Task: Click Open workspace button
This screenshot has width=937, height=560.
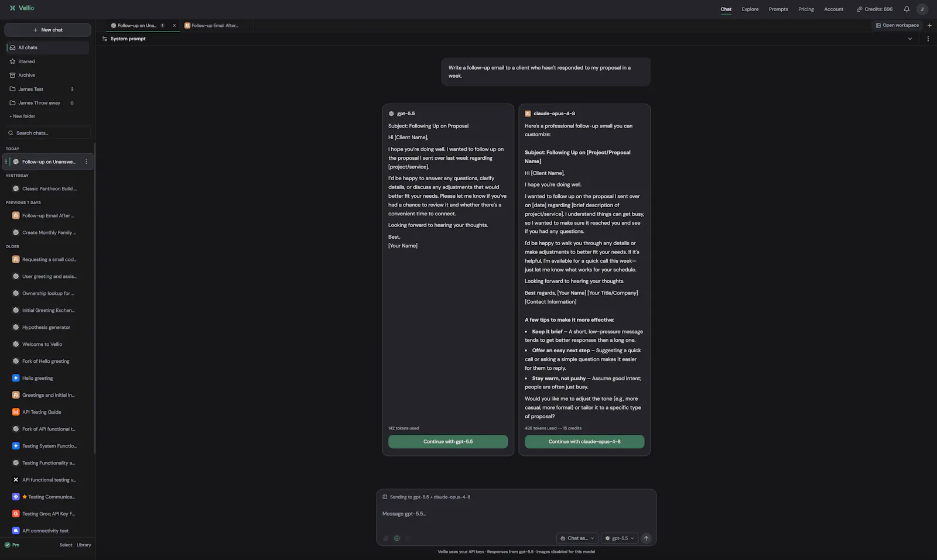Action: (x=897, y=25)
